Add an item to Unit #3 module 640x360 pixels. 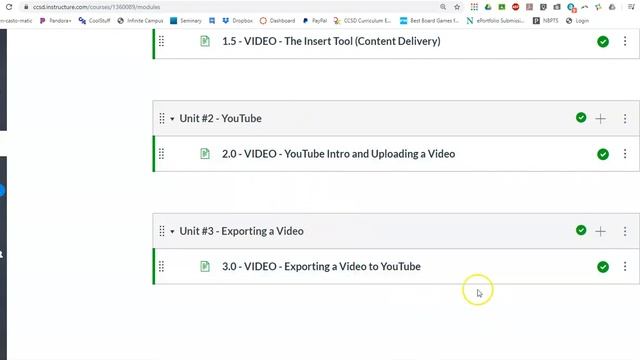pos(600,231)
